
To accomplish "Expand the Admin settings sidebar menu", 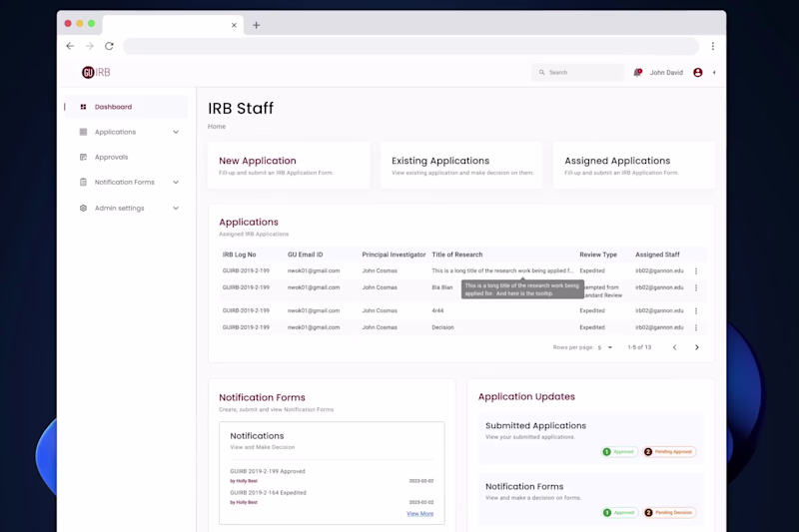I will click(x=176, y=209).
